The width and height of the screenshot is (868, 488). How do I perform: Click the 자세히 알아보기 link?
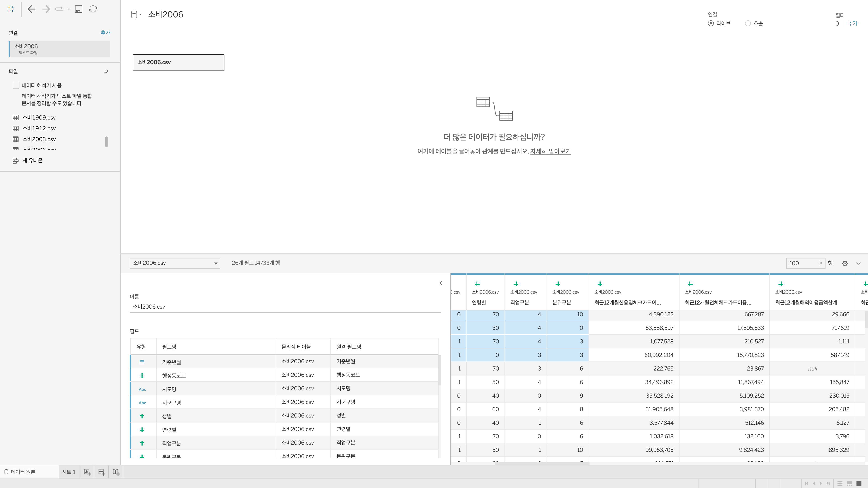click(550, 151)
